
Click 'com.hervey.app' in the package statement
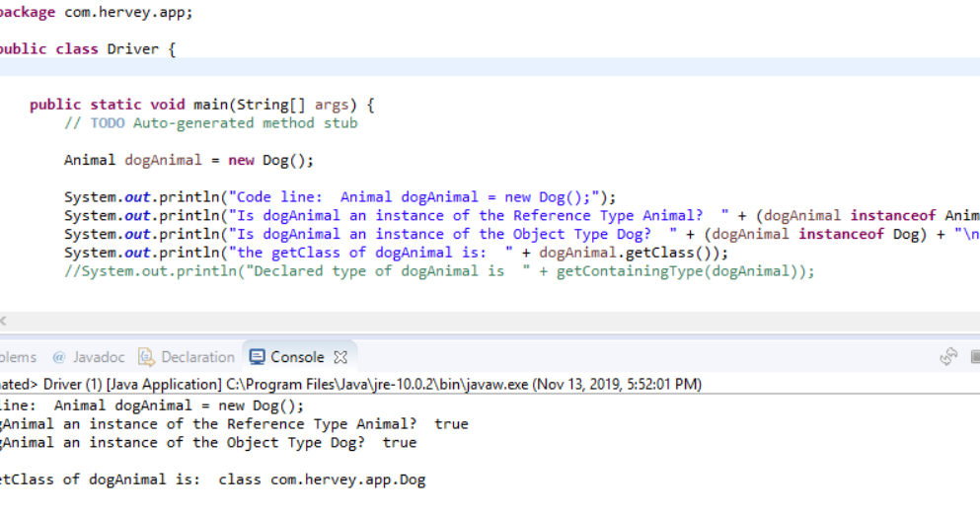(x=123, y=13)
